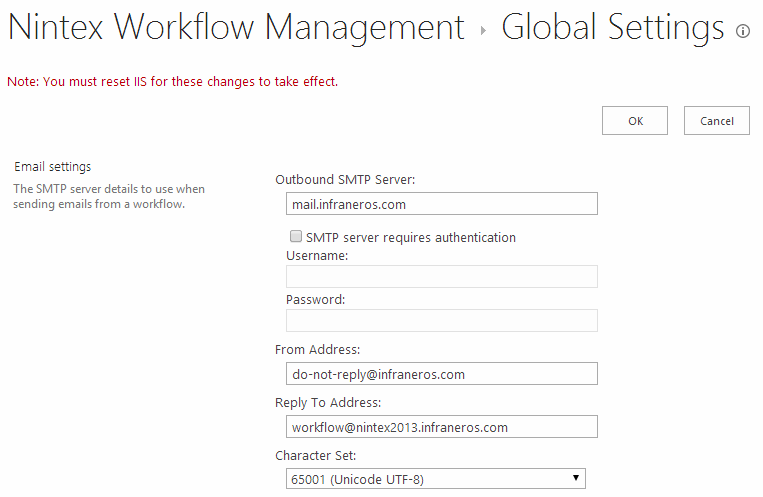Click the 'Reply To Address:' label
This screenshot has width=763, height=497.
328,403
